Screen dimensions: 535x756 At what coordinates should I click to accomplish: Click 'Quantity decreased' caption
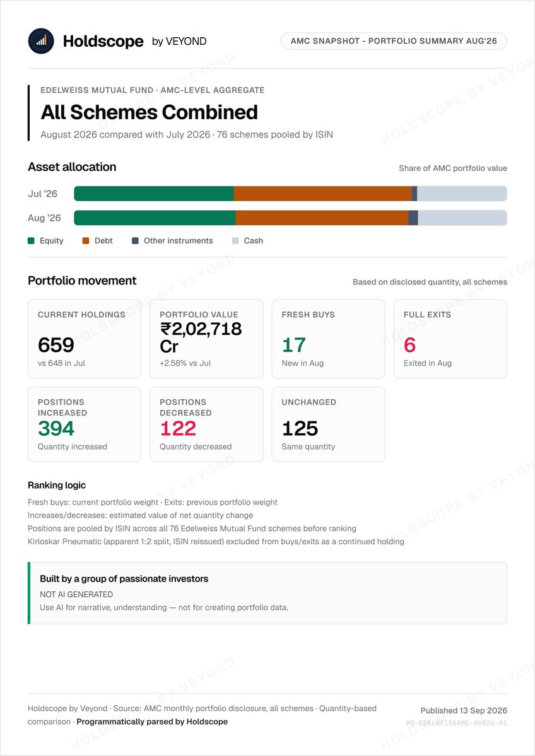[x=196, y=446]
